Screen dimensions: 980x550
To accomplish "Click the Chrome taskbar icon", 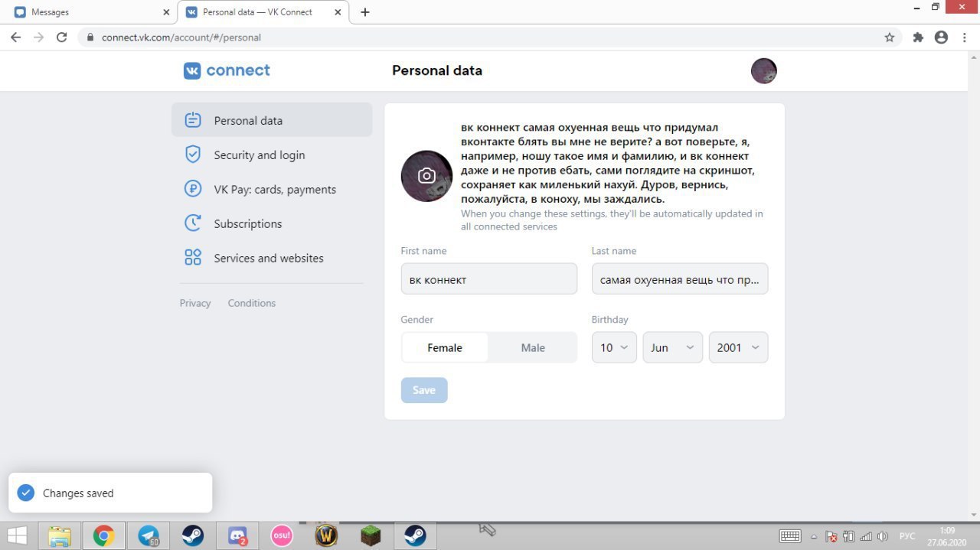I will tap(104, 535).
